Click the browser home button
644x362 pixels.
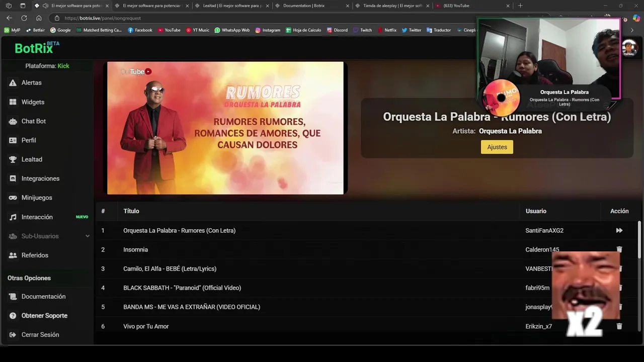click(x=39, y=18)
